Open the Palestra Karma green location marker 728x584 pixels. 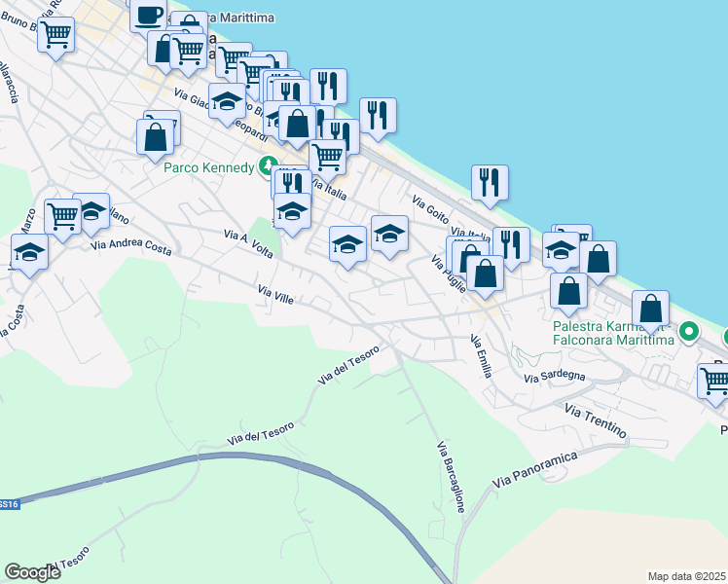pos(689,333)
